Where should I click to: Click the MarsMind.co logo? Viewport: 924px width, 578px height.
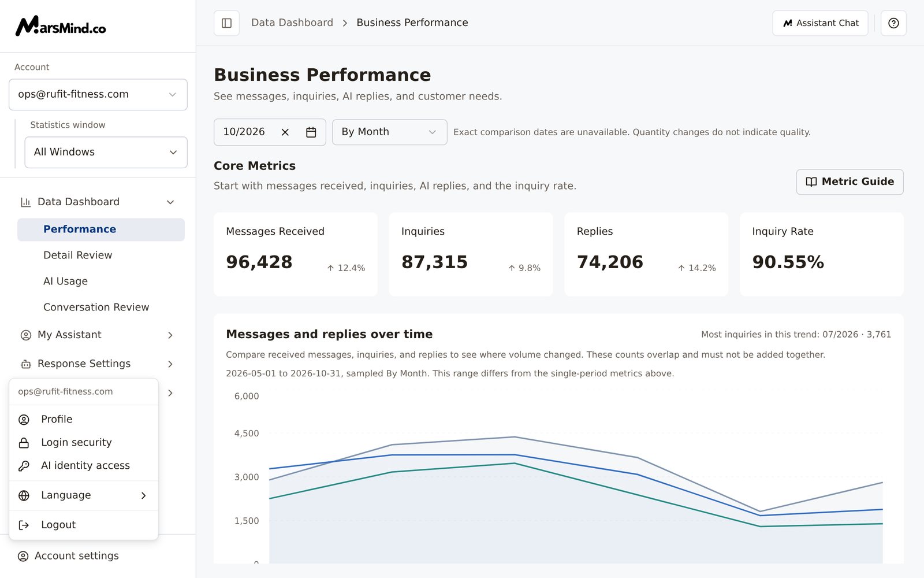point(61,26)
